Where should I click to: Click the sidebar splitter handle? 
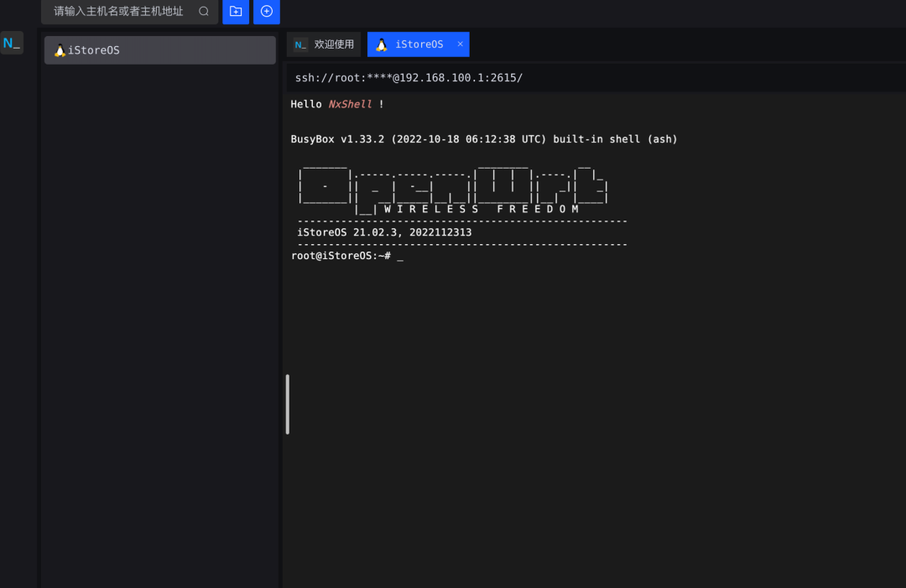click(287, 404)
